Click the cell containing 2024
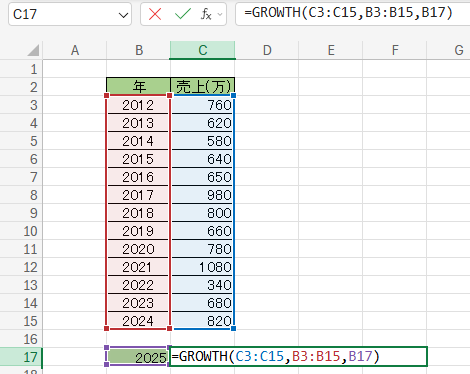Viewport: 470px width, 374px height. coord(138,321)
